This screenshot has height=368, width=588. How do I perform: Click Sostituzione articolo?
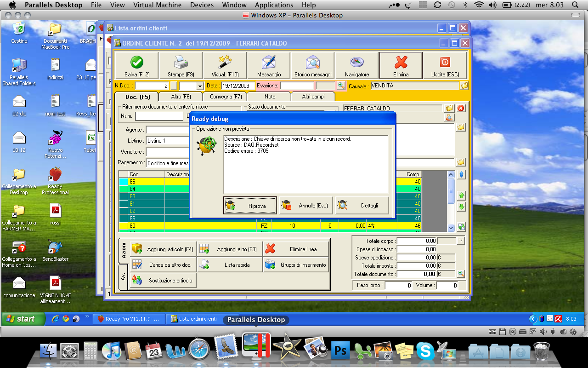click(163, 281)
